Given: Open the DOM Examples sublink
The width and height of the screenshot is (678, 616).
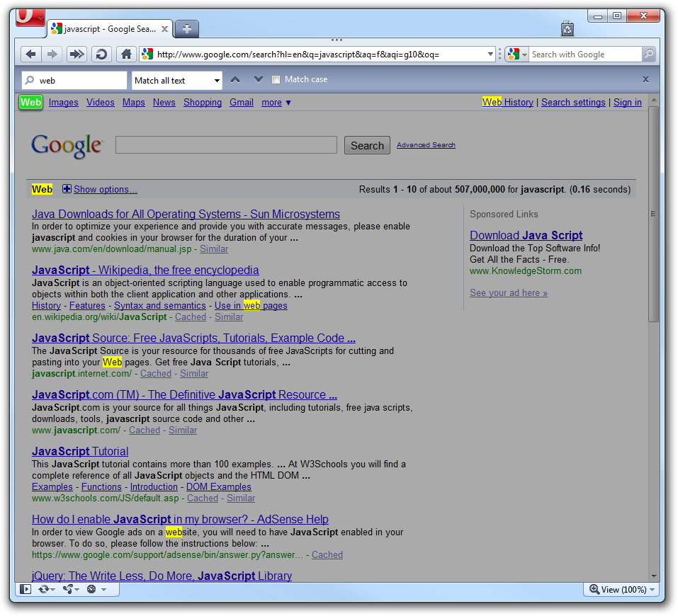Looking at the screenshot, I should tap(218, 486).
